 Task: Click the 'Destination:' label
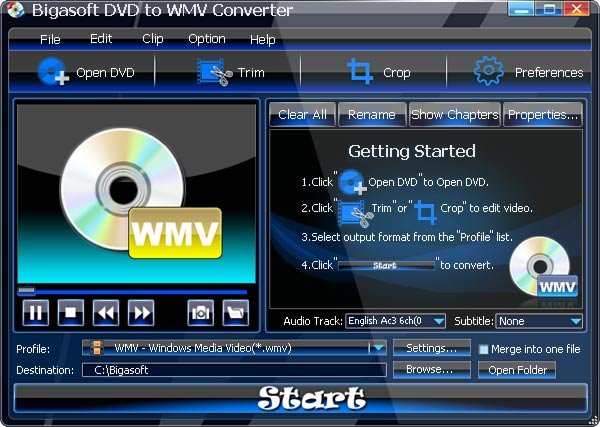[x=45, y=370]
